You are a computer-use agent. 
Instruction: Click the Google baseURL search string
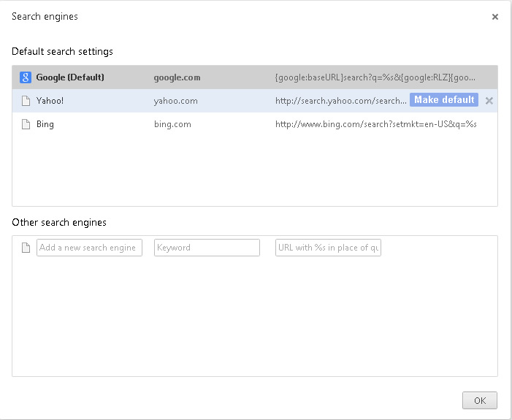coord(375,77)
